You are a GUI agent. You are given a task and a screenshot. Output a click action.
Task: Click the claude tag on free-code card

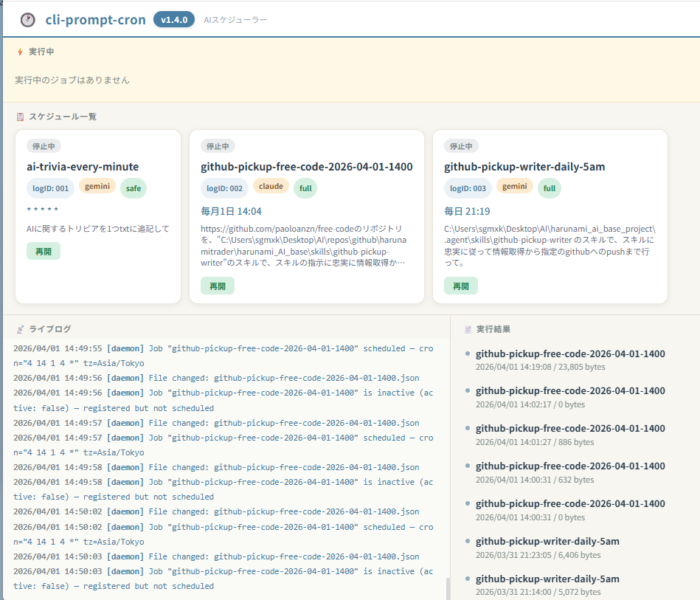pyautogui.click(x=271, y=186)
